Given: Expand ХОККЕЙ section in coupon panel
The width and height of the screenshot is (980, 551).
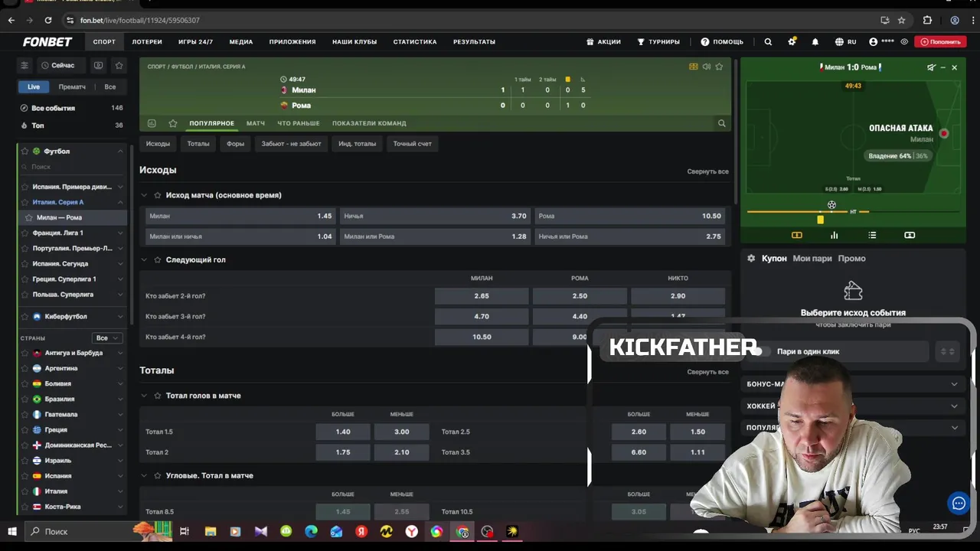Looking at the screenshot, I should click(x=954, y=406).
